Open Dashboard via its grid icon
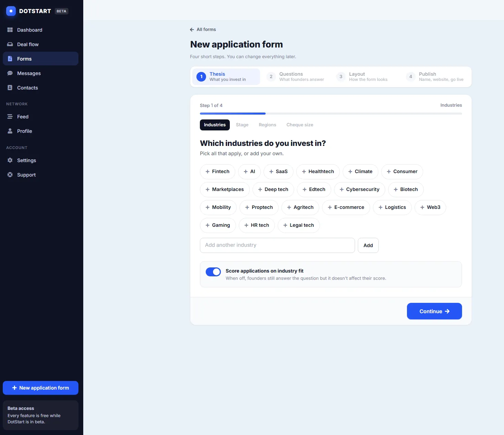This screenshot has height=435, width=504. click(x=10, y=30)
